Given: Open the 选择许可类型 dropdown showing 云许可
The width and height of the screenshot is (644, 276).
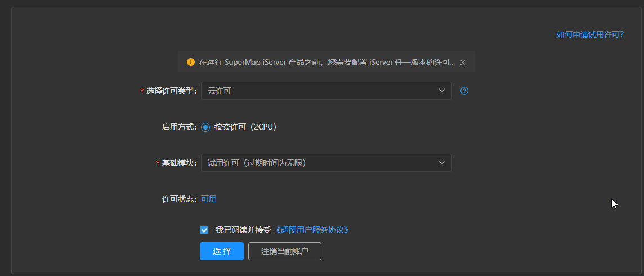Looking at the screenshot, I should 326,91.
